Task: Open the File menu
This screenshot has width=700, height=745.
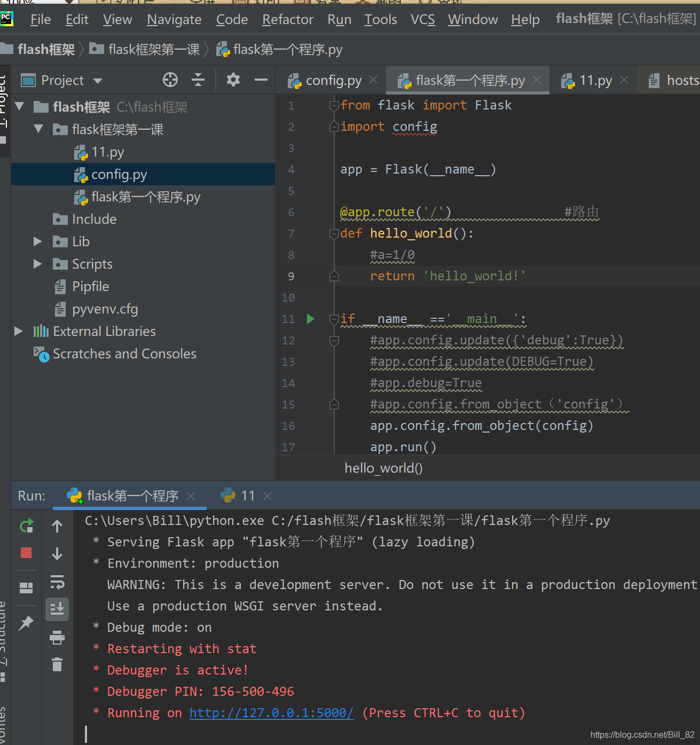Action: pyautogui.click(x=41, y=20)
